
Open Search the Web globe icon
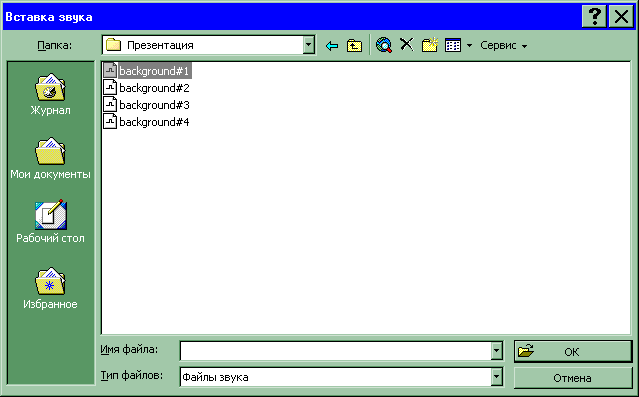pyautogui.click(x=383, y=45)
